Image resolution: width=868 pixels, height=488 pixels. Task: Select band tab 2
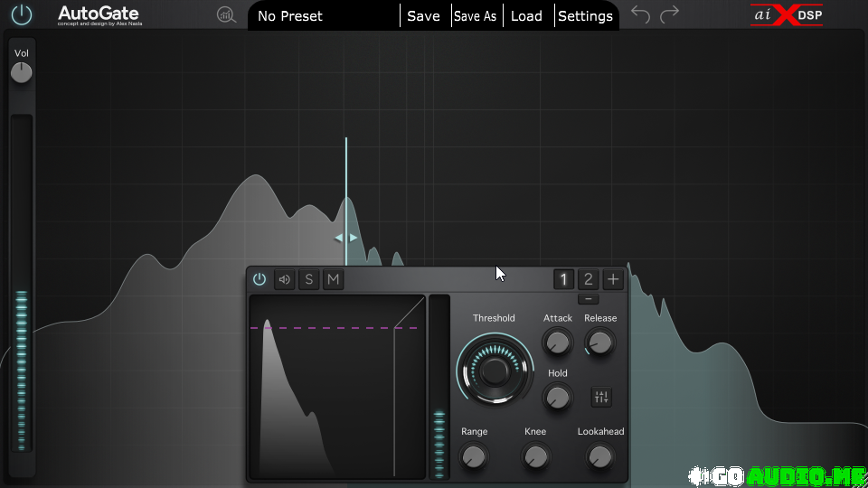pyautogui.click(x=588, y=279)
